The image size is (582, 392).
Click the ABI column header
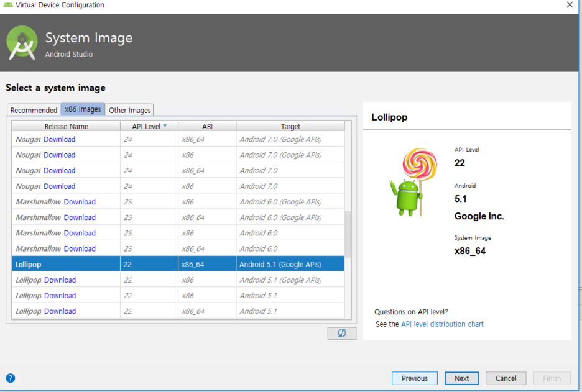pos(207,126)
